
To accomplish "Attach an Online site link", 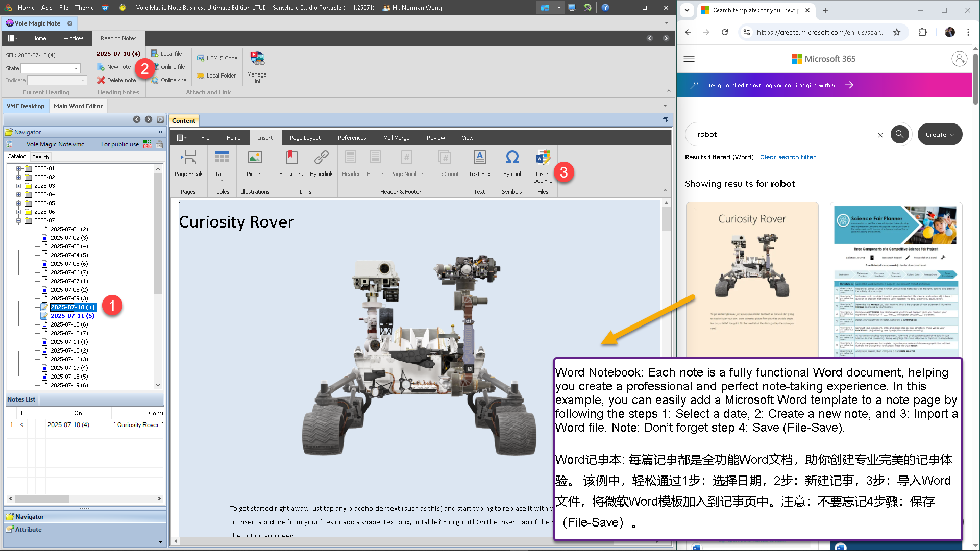I will tap(169, 80).
